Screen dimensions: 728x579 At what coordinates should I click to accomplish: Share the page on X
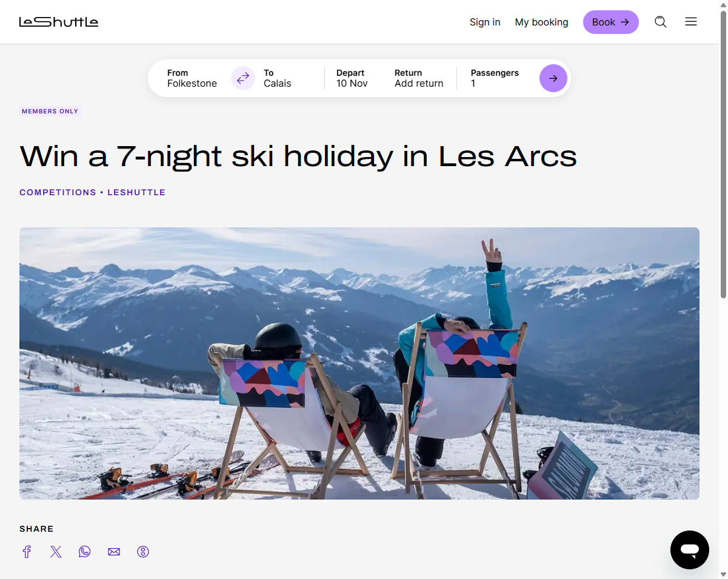[56, 552]
